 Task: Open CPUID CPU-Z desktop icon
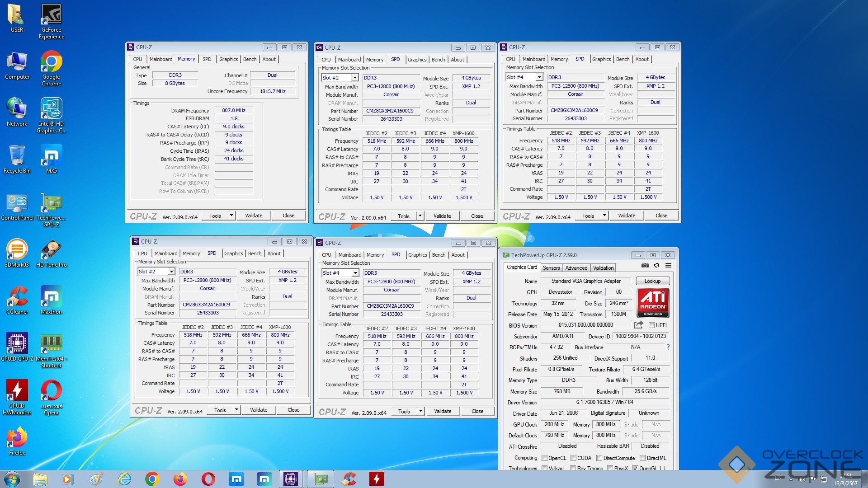pyautogui.click(x=17, y=347)
